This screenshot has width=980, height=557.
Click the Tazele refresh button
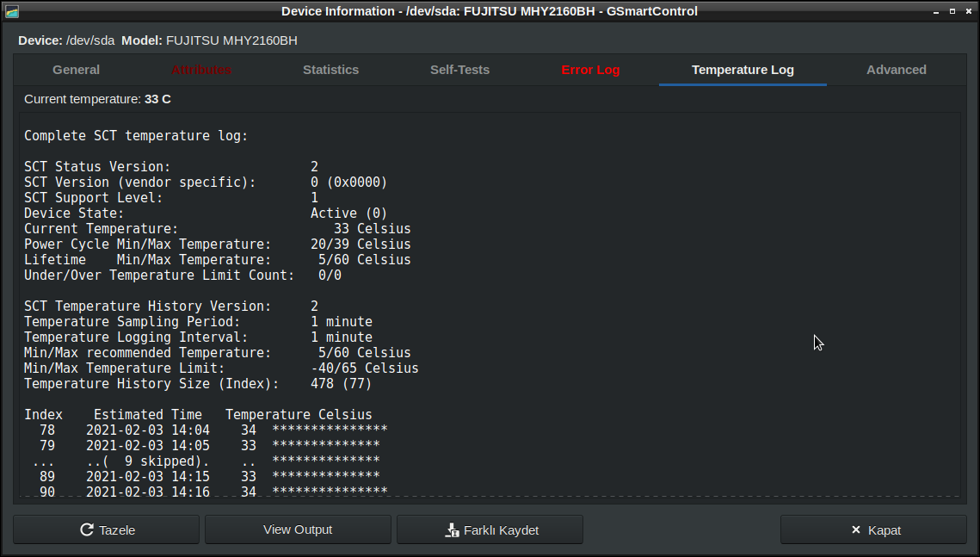point(106,530)
